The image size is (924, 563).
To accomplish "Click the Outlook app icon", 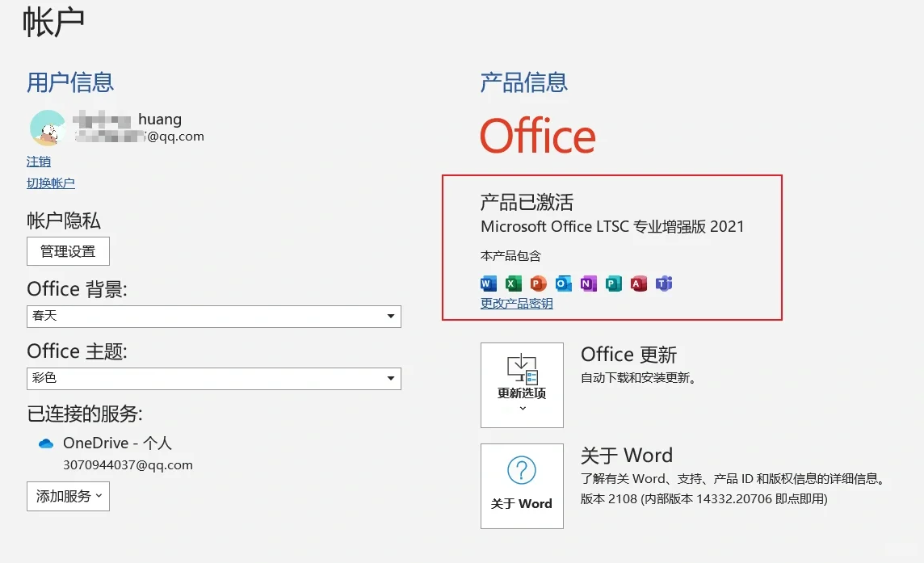I will 563,284.
